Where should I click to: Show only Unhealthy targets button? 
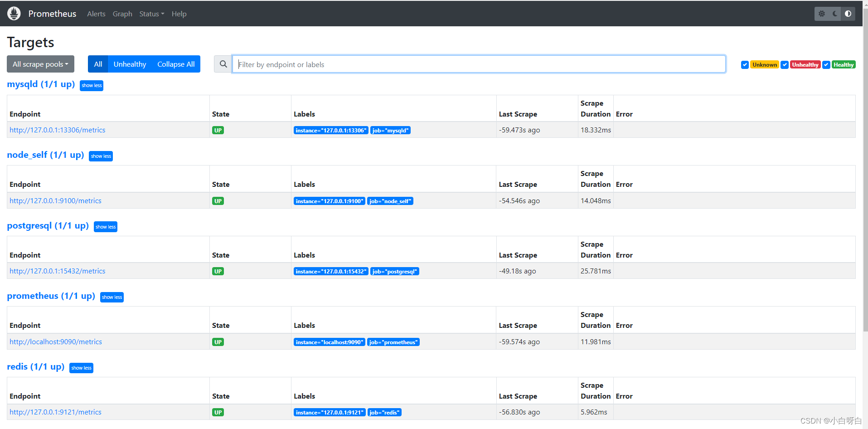point(130,64)
